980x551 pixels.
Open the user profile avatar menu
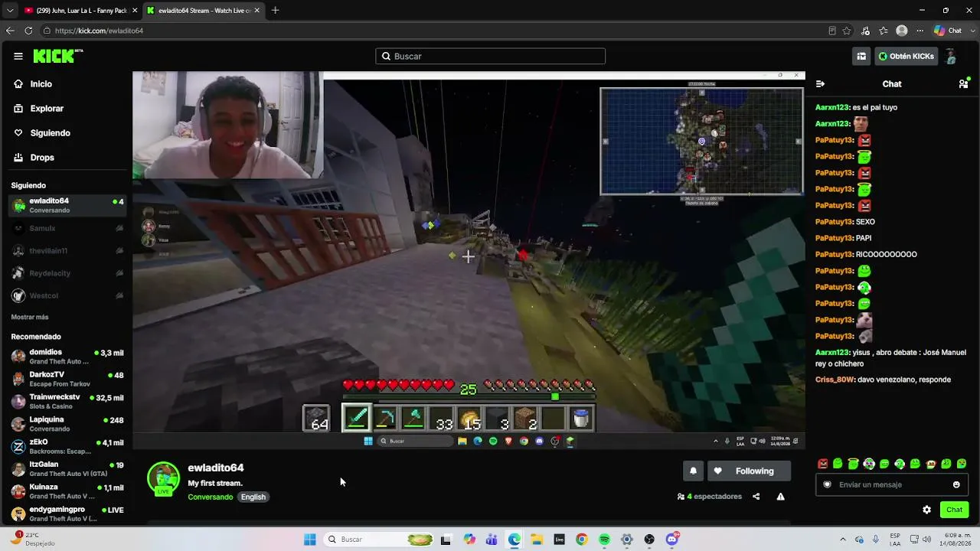[x=951, y=56]
